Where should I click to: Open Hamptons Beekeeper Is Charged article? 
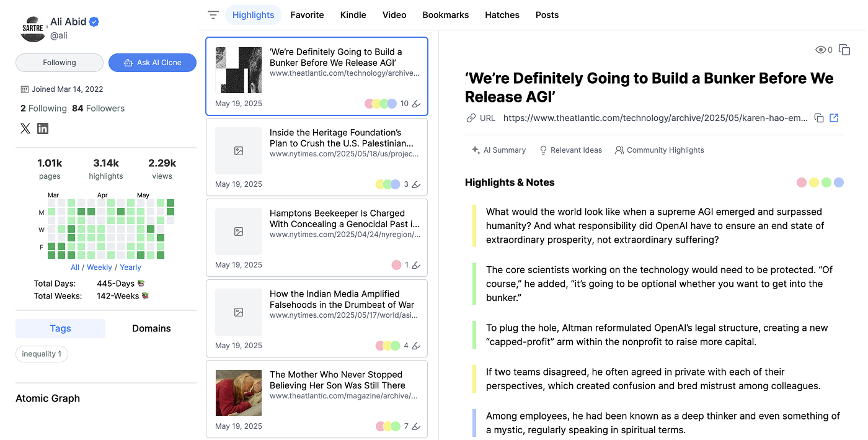316,238
